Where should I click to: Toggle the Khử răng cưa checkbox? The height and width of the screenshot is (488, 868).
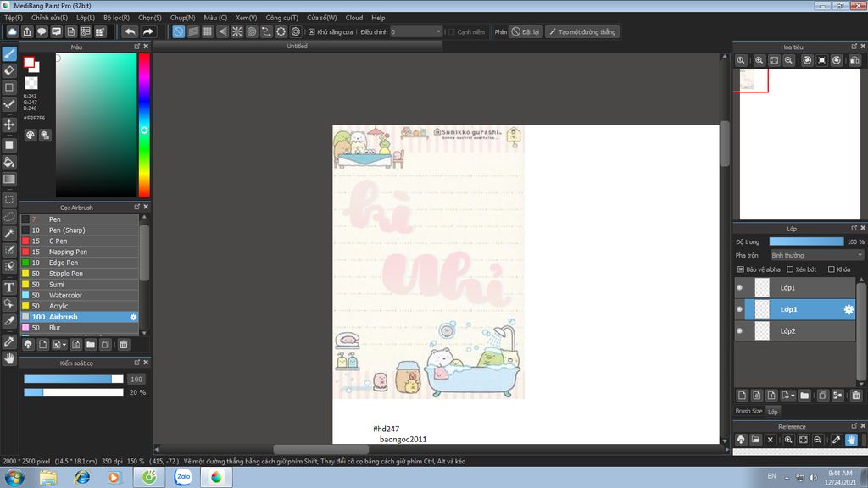coord(312,32)
